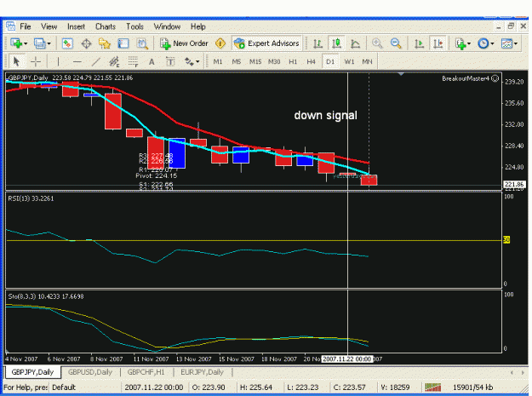
Task: Click the chart shift triangle marker
Action: coord(401,73)
